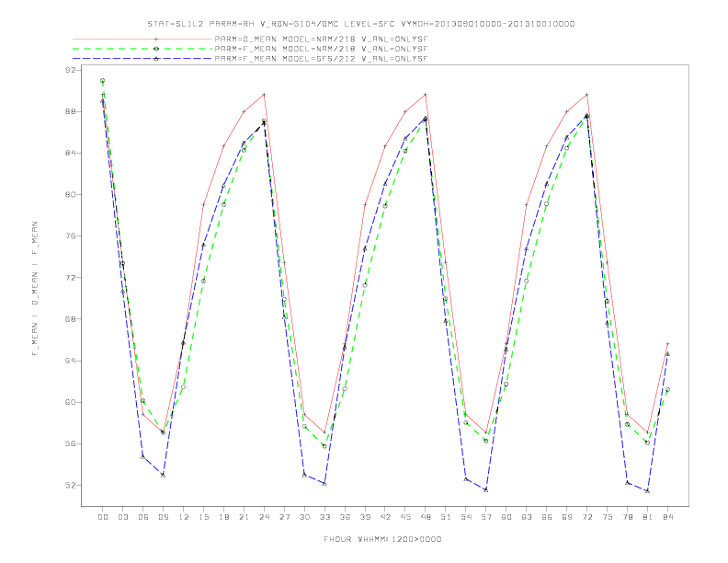Click x-axis tick label 00
Viewport: 728px width, 563px height.
103,517
